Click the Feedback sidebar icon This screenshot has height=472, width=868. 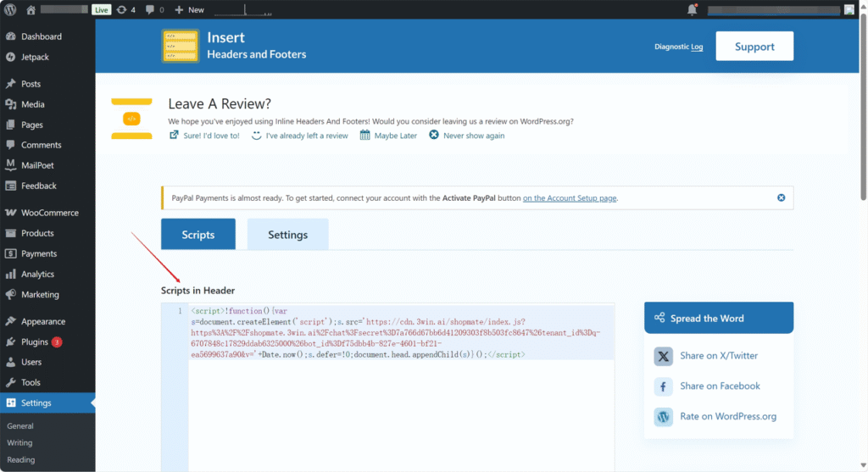10,186
